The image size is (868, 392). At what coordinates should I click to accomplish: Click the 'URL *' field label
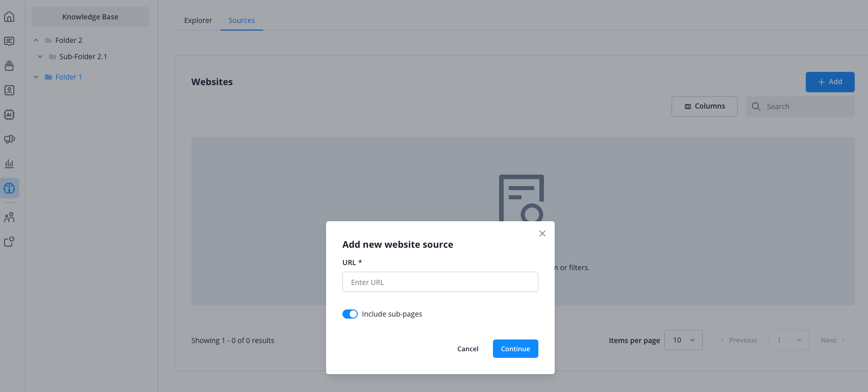[x=352, y=263]
